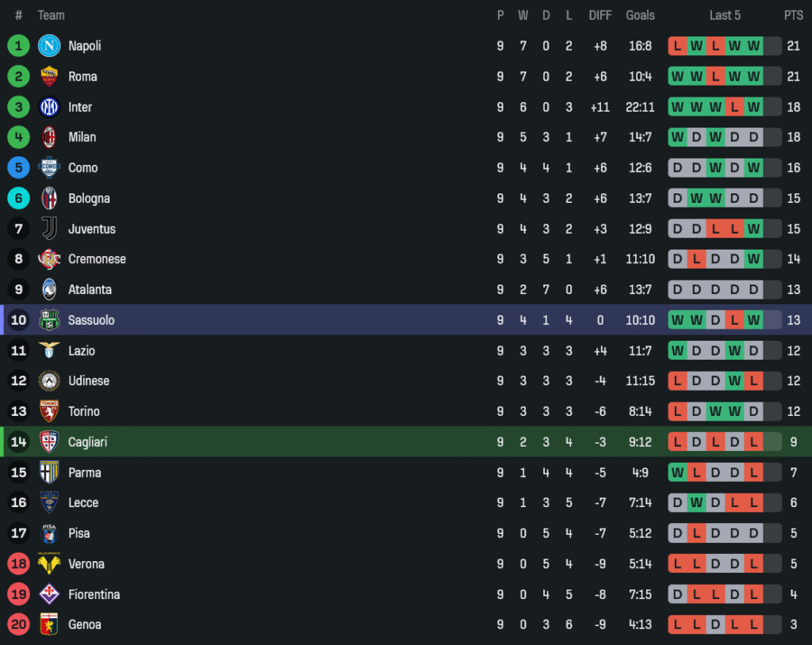
Task: Open the Inter team logo
Action: [x=49, y=107]
